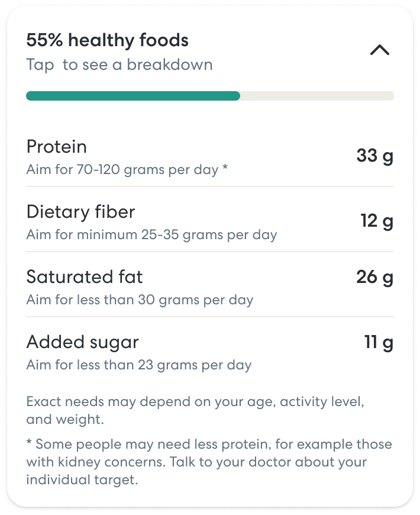420x515 pixels.
Task: Select the Added sugar row label
Action: point(83,342)
